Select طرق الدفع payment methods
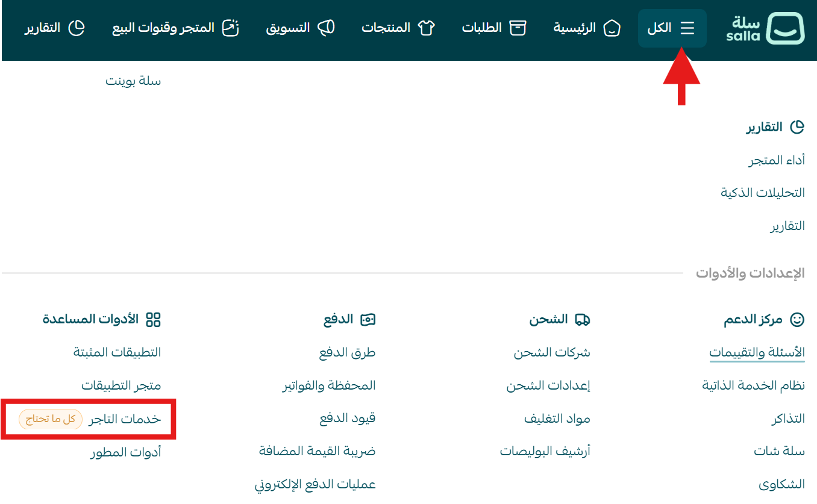This screenshot has width=817, height=504. click(x=347, y=353)
